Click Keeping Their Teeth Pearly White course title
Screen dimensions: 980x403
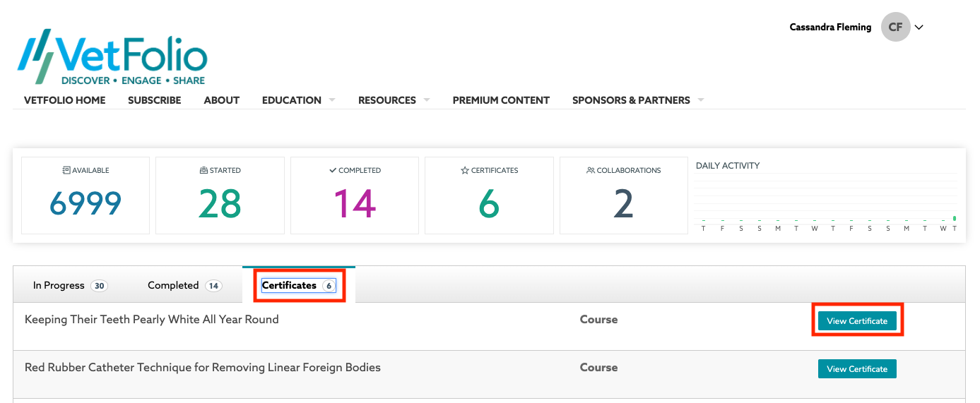152,320
